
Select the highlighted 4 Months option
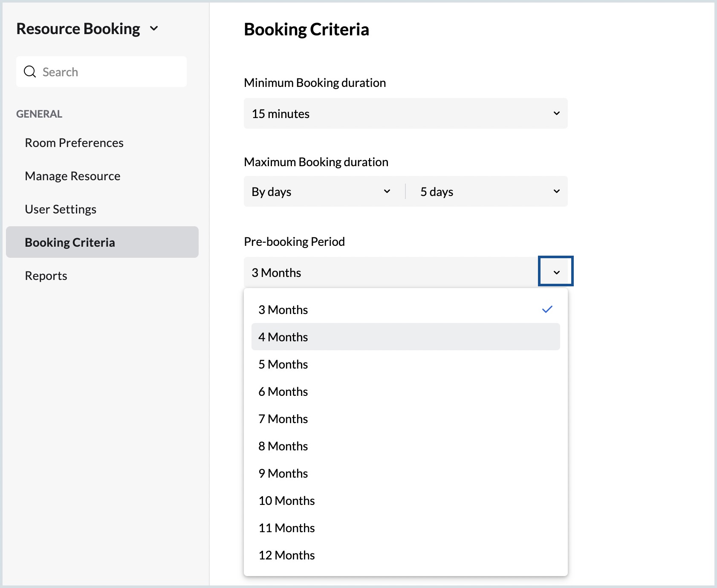coord(283,337)
